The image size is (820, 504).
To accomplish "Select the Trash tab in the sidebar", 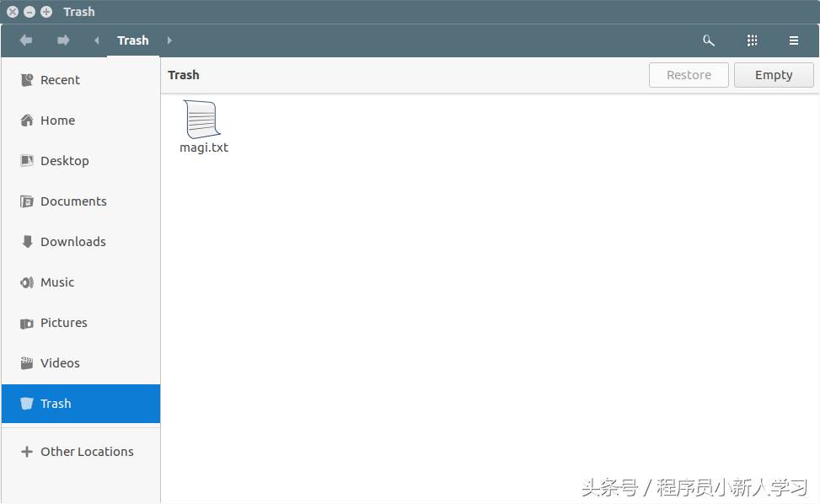I will (56, 403).
